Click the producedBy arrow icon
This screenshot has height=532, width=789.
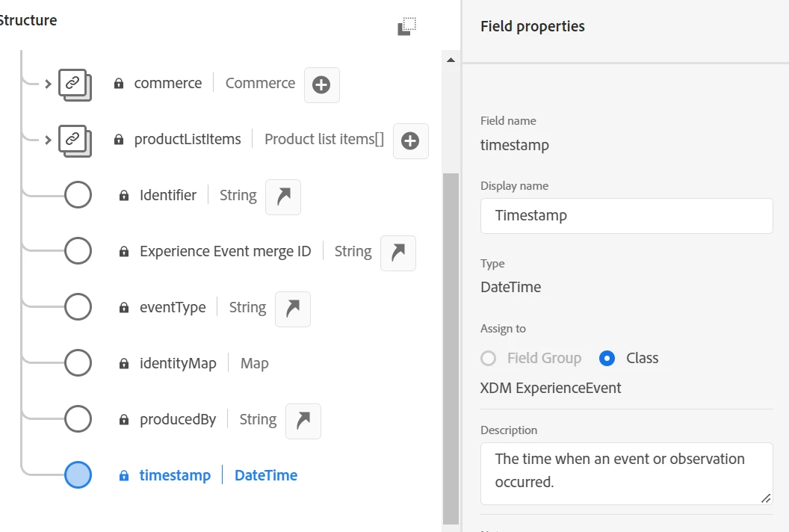[303, 421]
